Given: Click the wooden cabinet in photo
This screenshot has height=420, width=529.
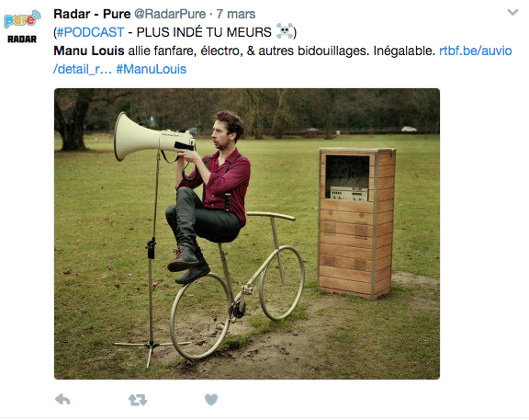Looking at the screenshot, I should pos(356,223).
